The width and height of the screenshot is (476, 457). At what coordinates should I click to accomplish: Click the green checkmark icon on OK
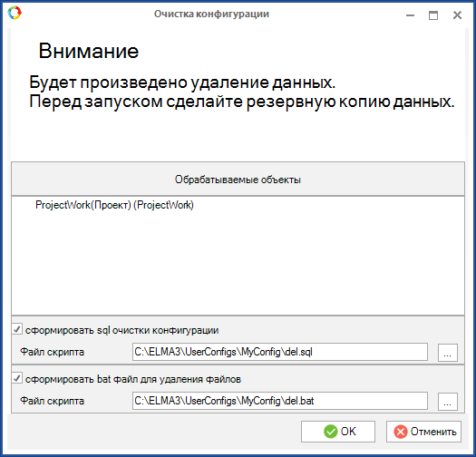pyautogui.click(x=330, y=432)
